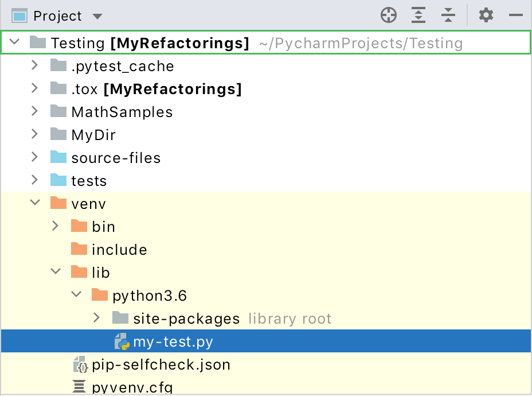Click the Select Opened File crosshair icon
This screenshot has width=532, height=396.
[389, 15]
